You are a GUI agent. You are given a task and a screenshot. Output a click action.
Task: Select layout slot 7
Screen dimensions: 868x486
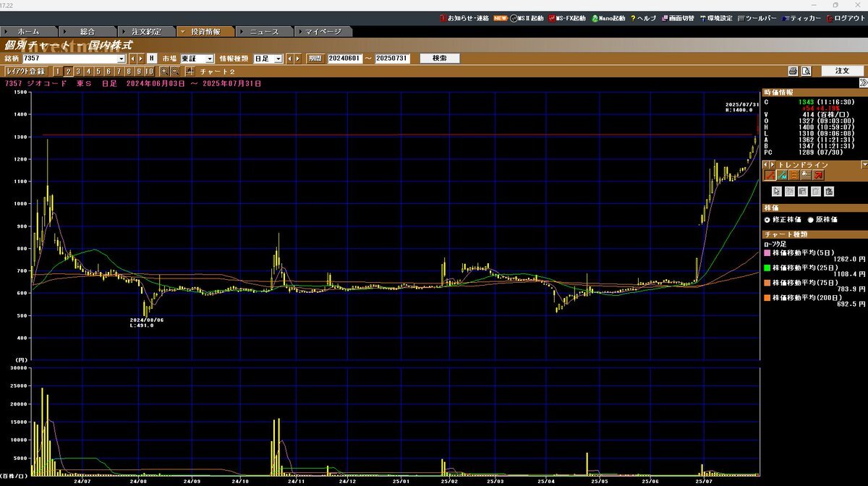coord(118,71)
